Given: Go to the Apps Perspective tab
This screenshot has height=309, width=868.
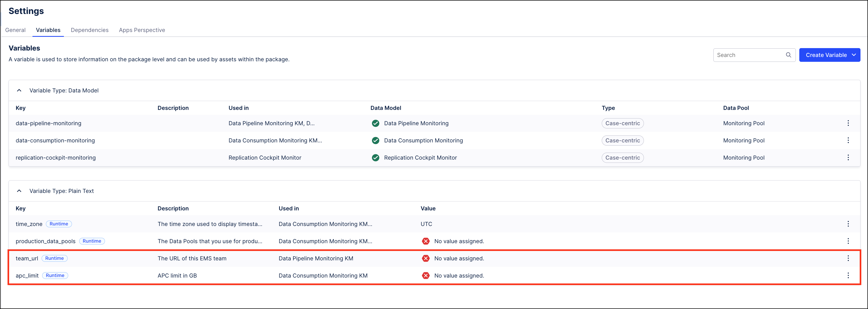Looking at the screenshot, I should [x=142, y=30].
